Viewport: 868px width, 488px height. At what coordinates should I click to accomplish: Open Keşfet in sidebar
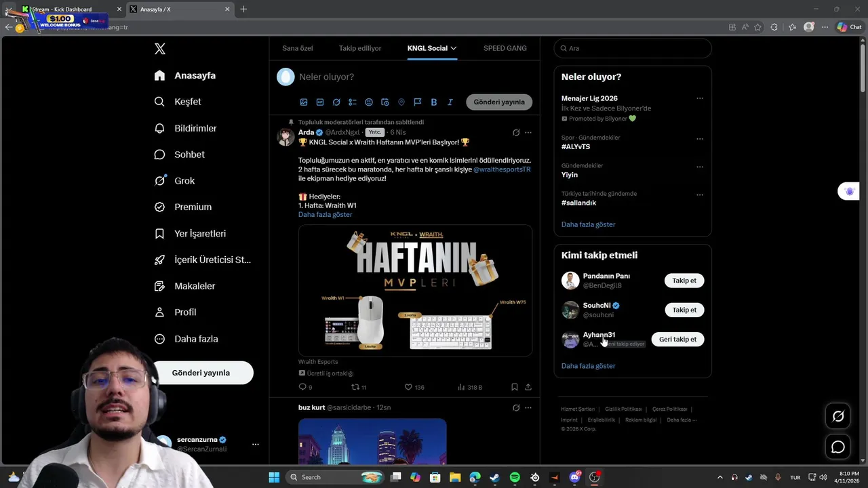(x=178, y=102)
